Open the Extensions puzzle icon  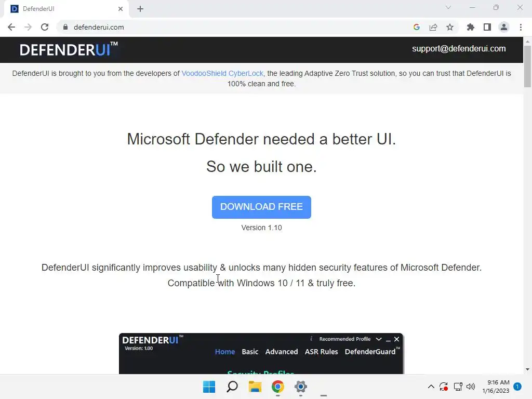471,27
